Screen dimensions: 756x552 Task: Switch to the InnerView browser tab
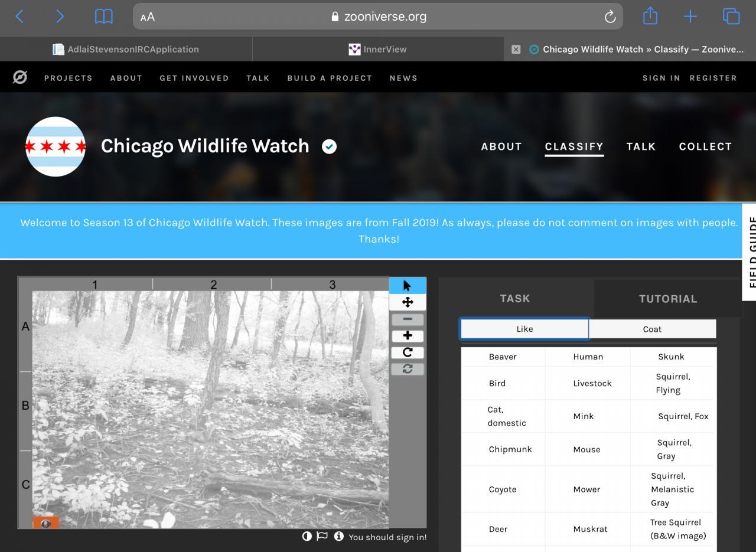coord(378,50)
